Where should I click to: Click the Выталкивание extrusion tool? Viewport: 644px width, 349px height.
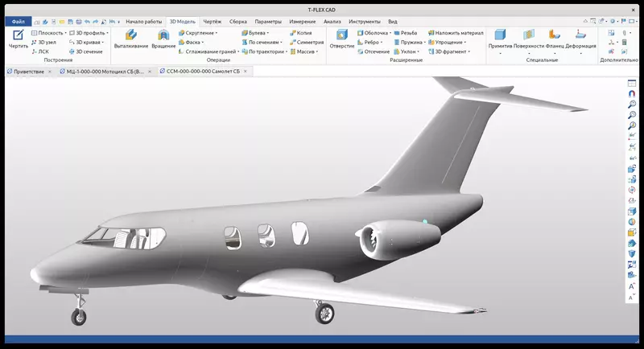(130, 39)
